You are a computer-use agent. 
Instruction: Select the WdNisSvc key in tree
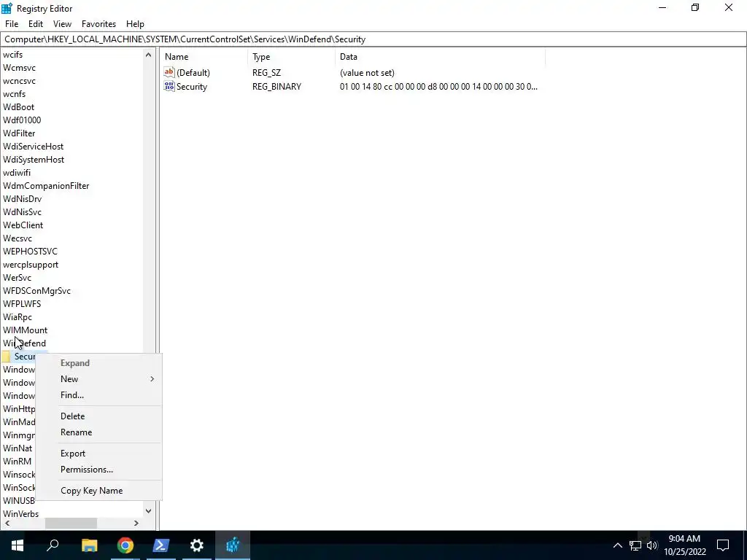click(22, 212)
